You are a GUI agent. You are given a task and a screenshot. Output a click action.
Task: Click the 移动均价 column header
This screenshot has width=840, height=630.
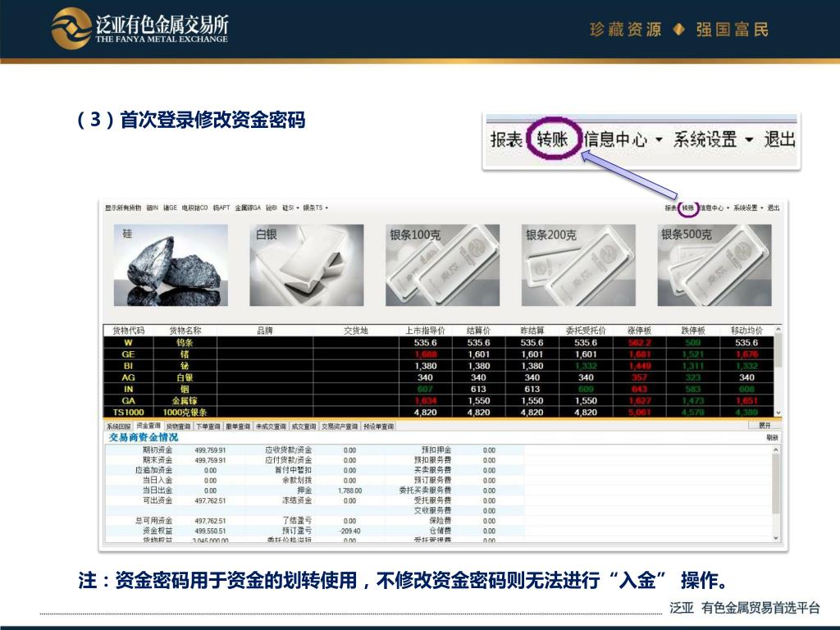point(746,331)
